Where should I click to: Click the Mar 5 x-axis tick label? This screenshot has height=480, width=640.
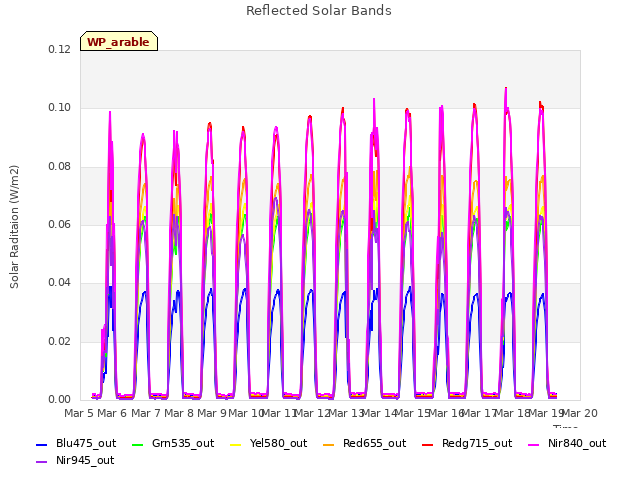[79, 413]
